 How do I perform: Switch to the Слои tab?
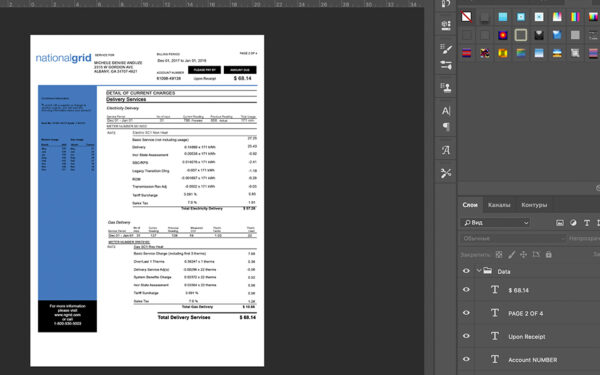tap(470, 205)
